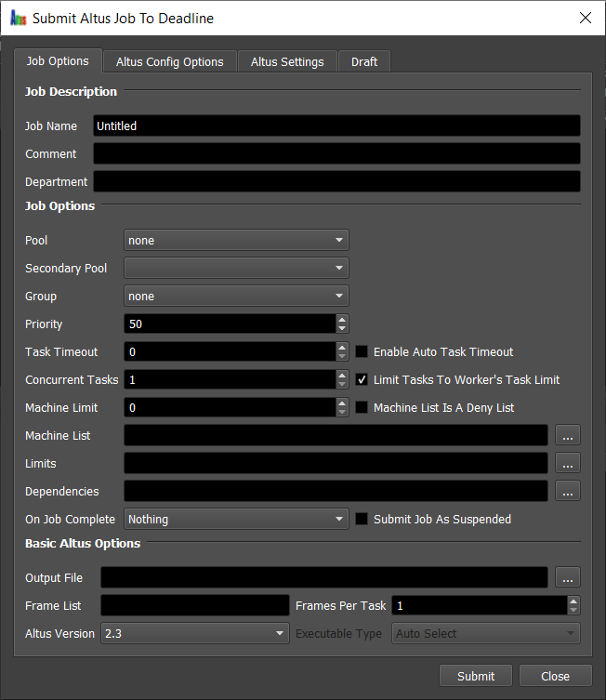Image resolution: width=606 pixels, height=700 pixels.
Task: Click the Frame List input field
Action: pos(195,605)
